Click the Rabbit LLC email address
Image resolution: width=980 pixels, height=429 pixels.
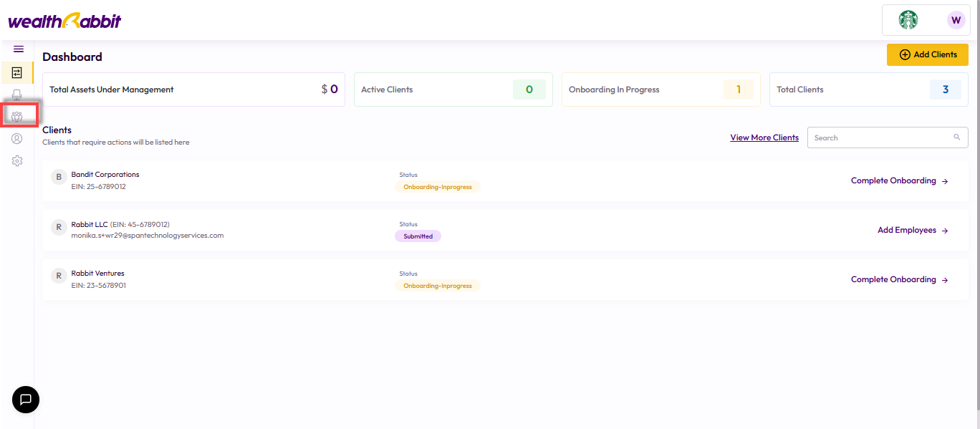click(148, 235)
